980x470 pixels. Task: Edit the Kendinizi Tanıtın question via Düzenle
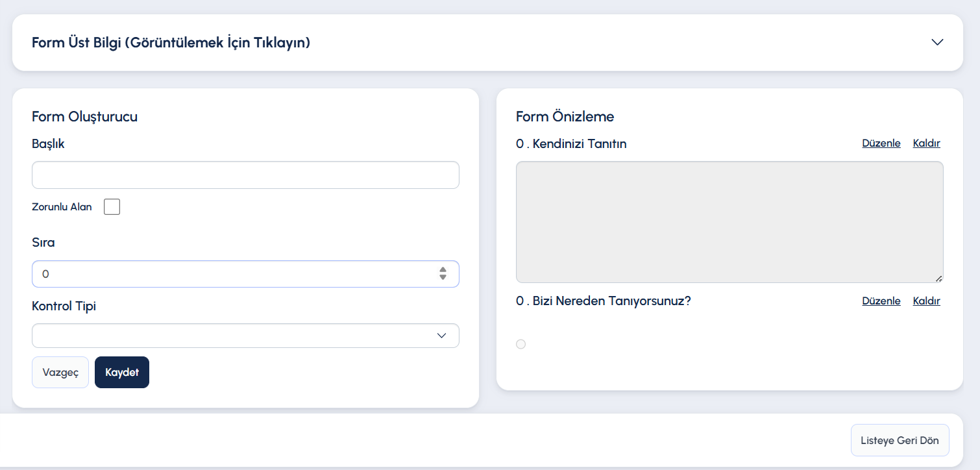click(881, 143)
